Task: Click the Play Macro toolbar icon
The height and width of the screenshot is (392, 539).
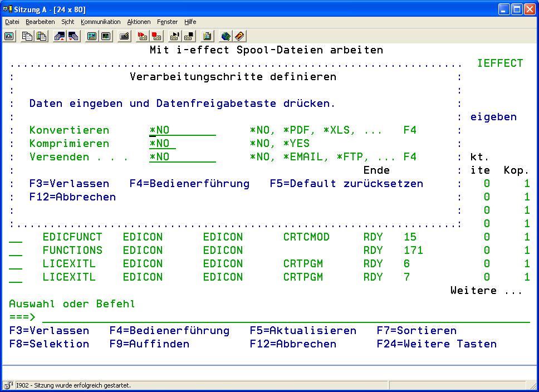Action: tap(175, 36)
